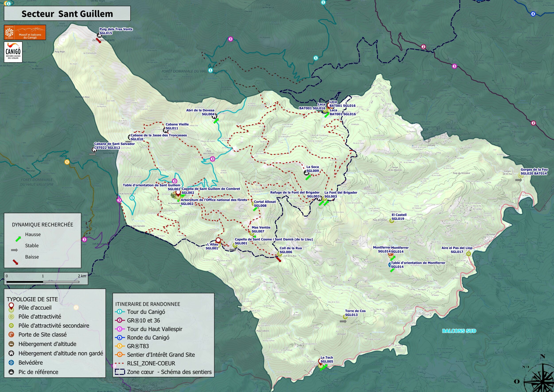This screenshot has width=554, height=392.
Task: Click the red Baisse arrow in legend
Action: click(x=15, y=262)
